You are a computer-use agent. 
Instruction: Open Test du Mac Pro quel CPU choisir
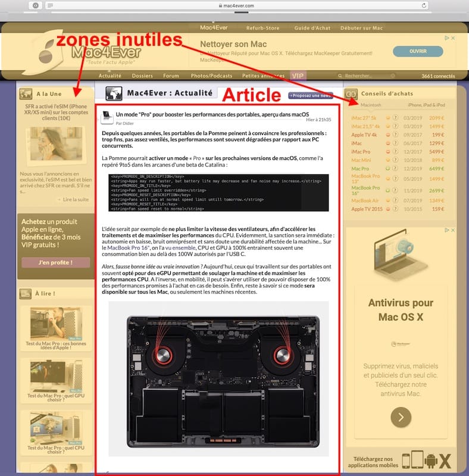[x=56, y=450]
